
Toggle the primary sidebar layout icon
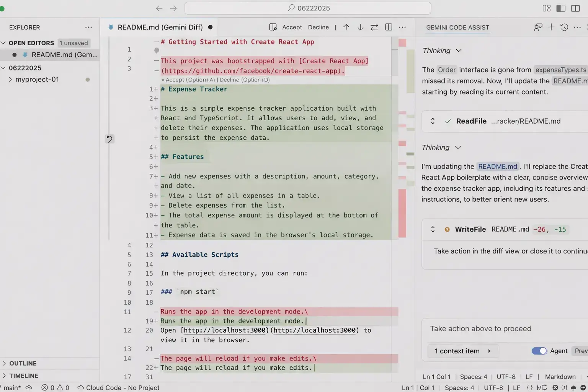click(x=561, y=8)
